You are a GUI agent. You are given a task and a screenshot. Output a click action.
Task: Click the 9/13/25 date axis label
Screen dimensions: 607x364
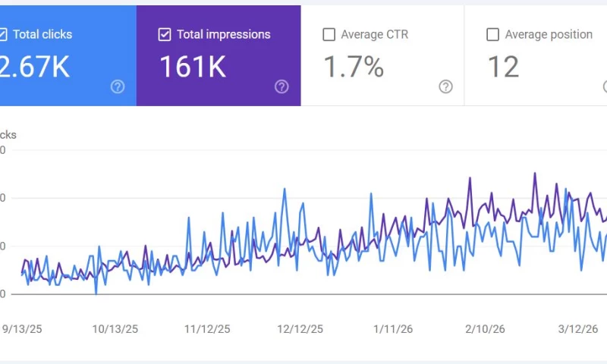click(22, 329)
